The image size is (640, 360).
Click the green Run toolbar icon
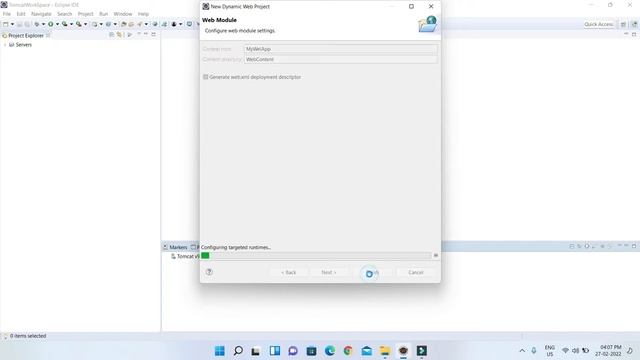point(51,24)
